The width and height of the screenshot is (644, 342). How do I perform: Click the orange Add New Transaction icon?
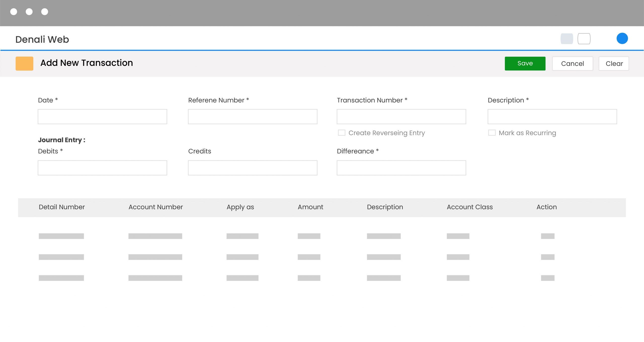(24, 63)
